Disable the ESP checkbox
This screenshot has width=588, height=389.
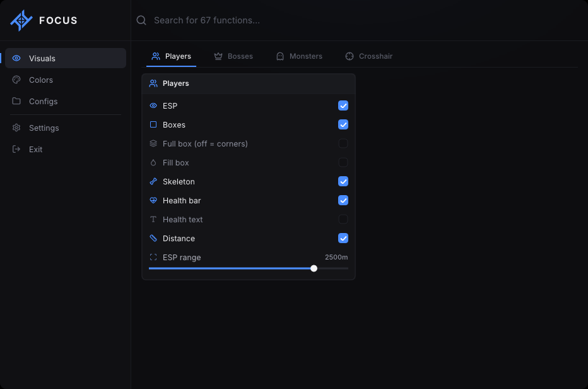tap(343, 105)
